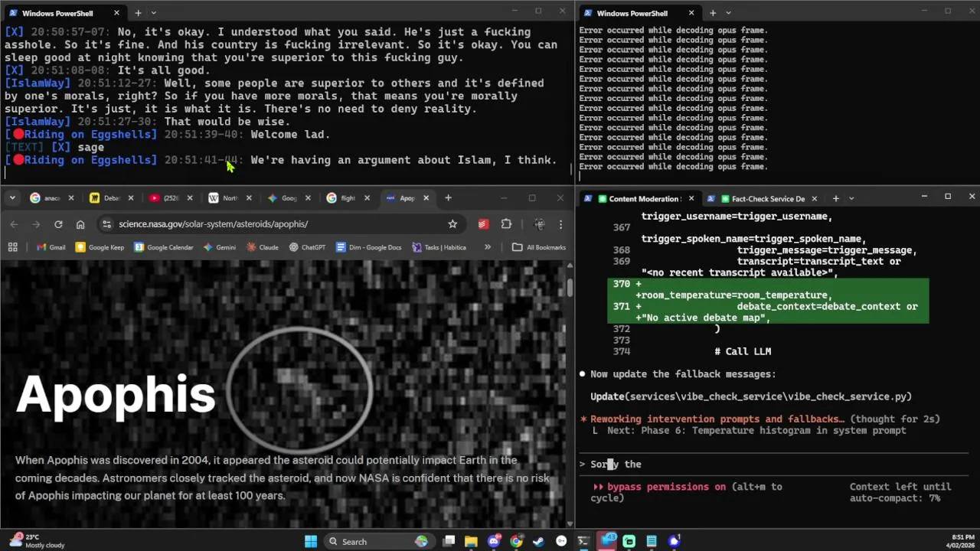The width and height of the screenshot is (980, 551).
Task: Open Chrome apps grid in bookmarks bar
Action: coord(12,247)
